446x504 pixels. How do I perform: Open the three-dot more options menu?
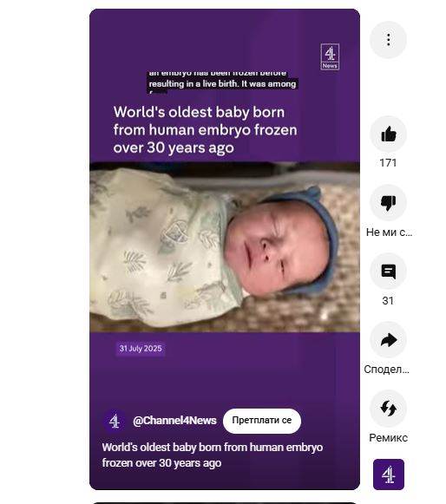[x=388, y=40]
